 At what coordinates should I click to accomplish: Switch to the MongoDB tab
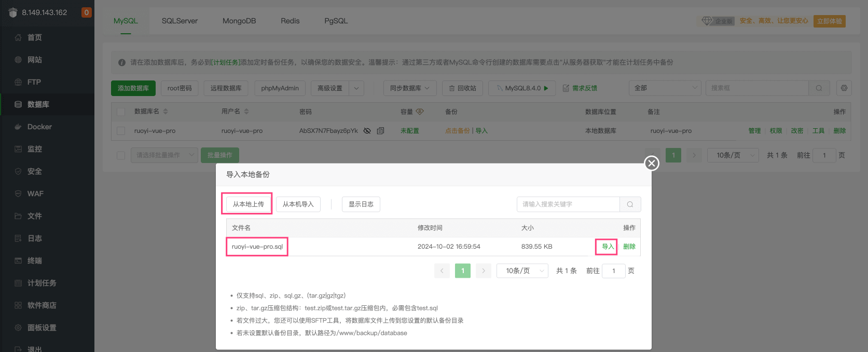click(x=239, y=21)
